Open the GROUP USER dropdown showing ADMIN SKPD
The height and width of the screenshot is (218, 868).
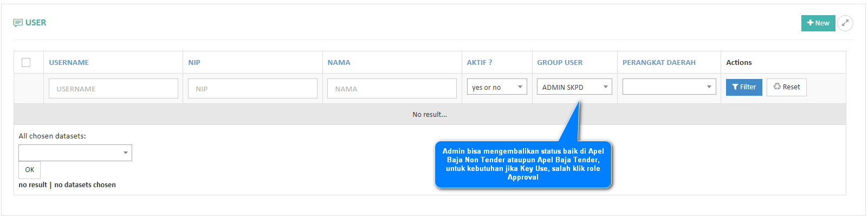[574, 87]
